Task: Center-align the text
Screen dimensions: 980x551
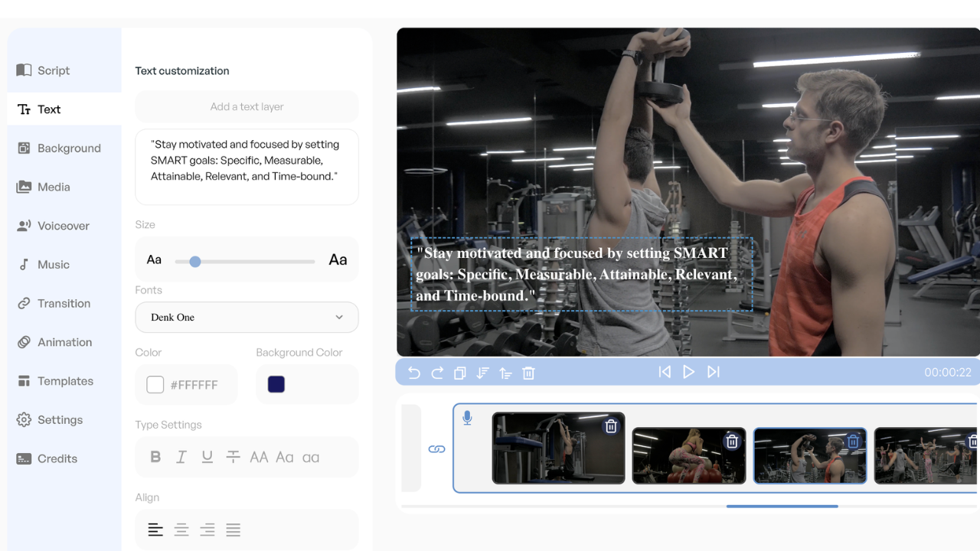Action: coord(181,530)
